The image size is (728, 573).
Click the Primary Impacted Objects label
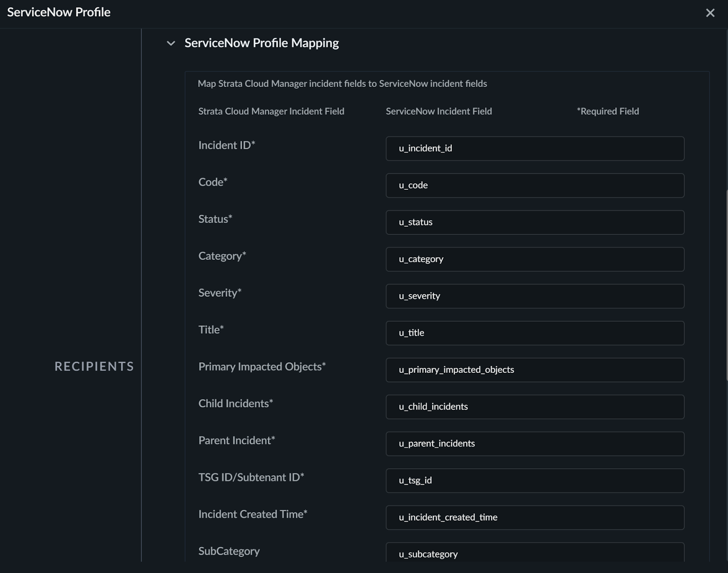pos(262,367)
